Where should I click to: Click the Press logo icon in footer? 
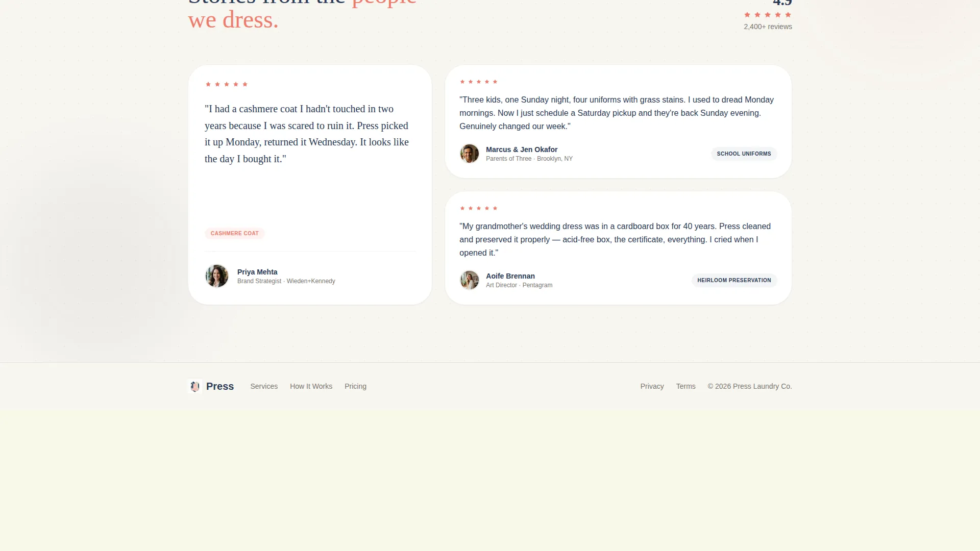pyautogui.click(x=195, y=387)
